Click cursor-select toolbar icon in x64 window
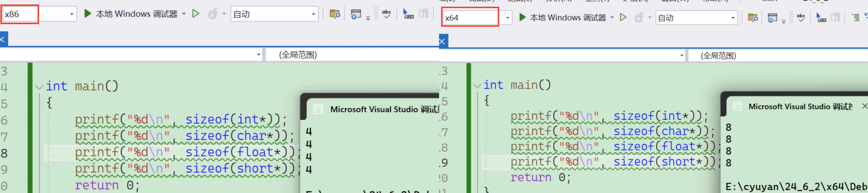Viewport: 868px width, 193px height. (x=821, y=17)
